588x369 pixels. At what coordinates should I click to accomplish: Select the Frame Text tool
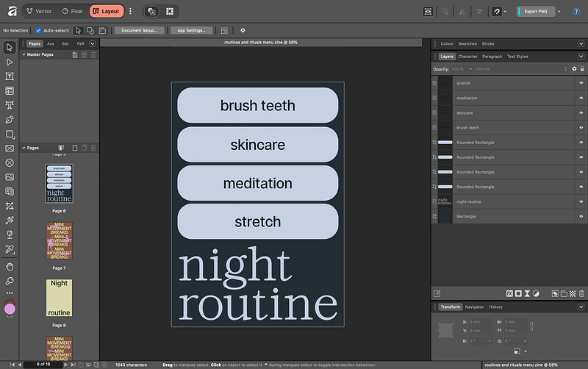[10, 76]
